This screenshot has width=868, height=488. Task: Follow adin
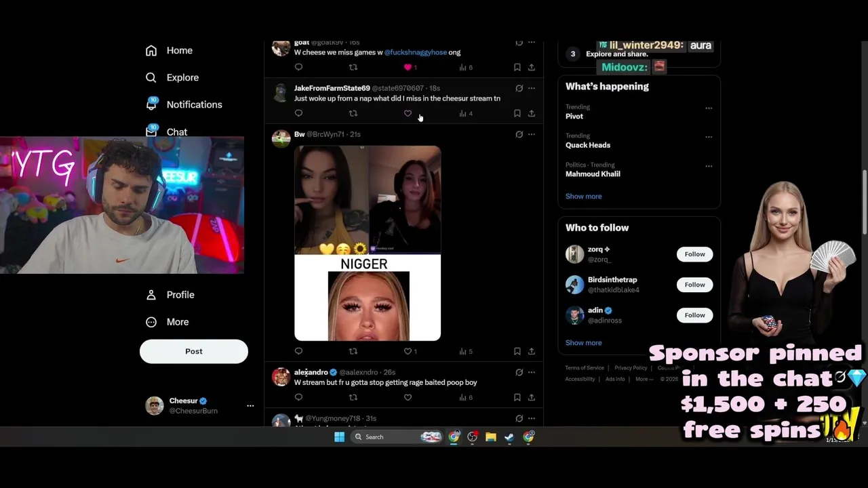pyautogui.click(x=694, y=315)
